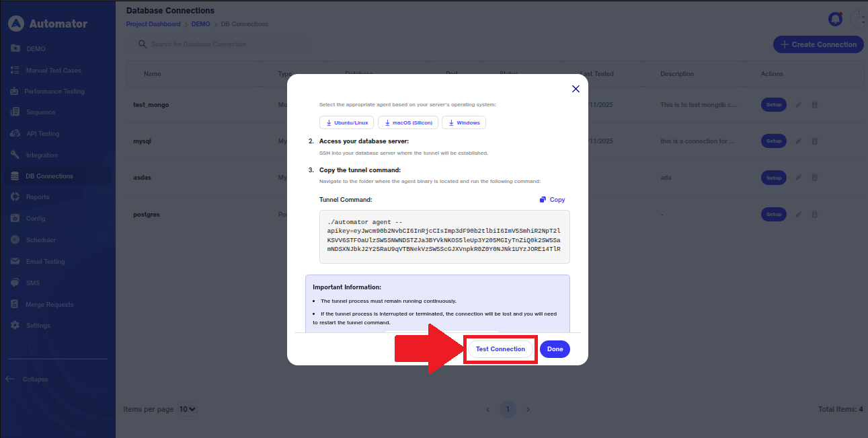The image size is (868, 438).
Task: Click delete trash icon for mysql
Action: click(814, 141)
